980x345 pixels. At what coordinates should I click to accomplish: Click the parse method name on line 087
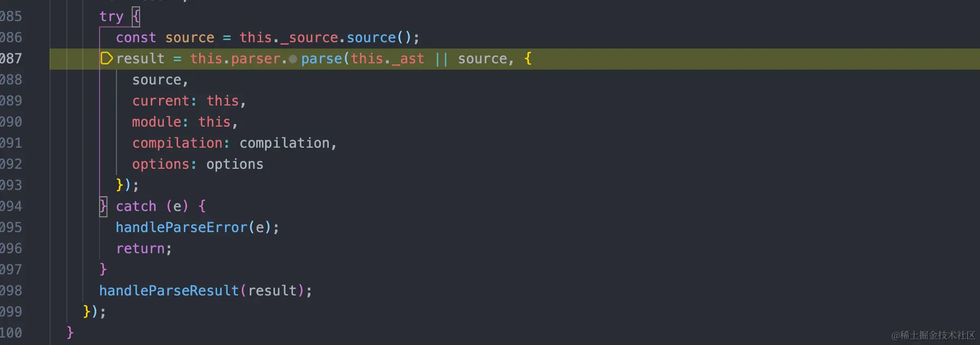321,59
